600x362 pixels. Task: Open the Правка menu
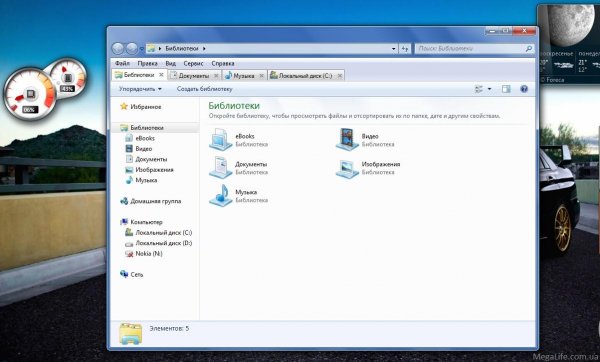147,63
